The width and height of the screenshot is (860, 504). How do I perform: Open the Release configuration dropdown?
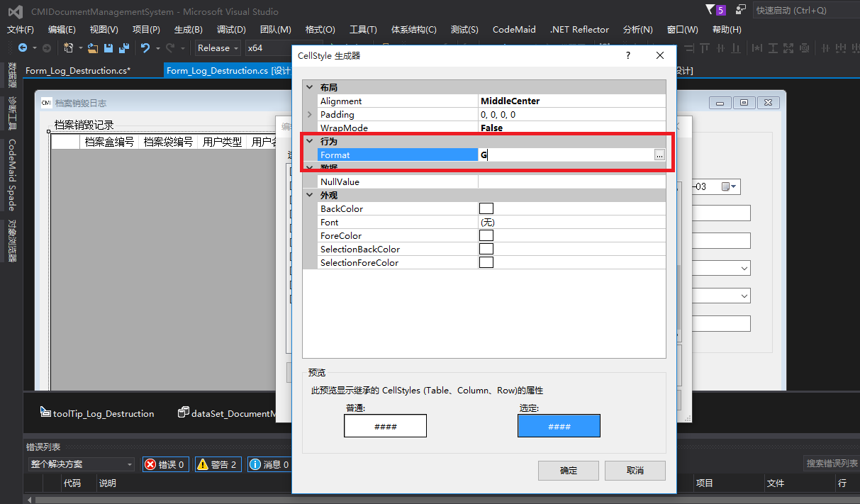tap(218, 48)
